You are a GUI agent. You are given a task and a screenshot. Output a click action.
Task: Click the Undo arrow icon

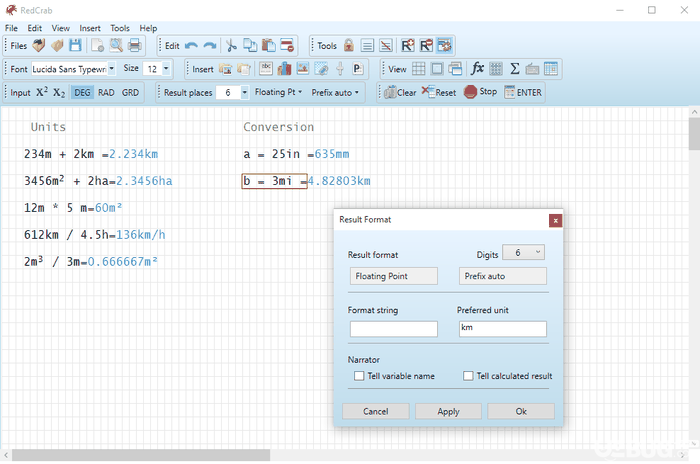[x=192, y=46]
